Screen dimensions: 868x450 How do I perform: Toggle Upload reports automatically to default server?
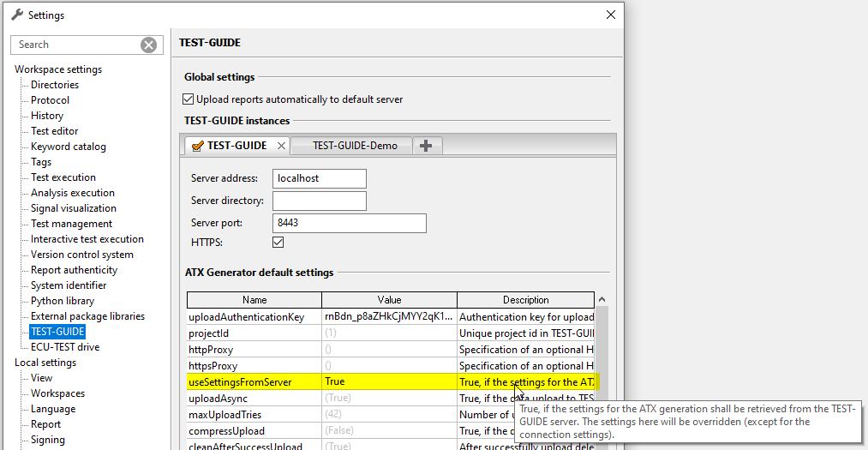coord(189,99)
